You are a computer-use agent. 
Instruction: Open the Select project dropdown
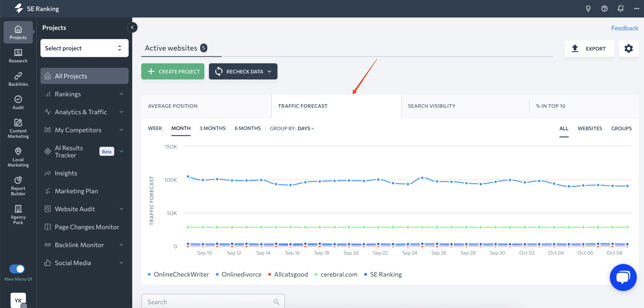click(84, 48)
